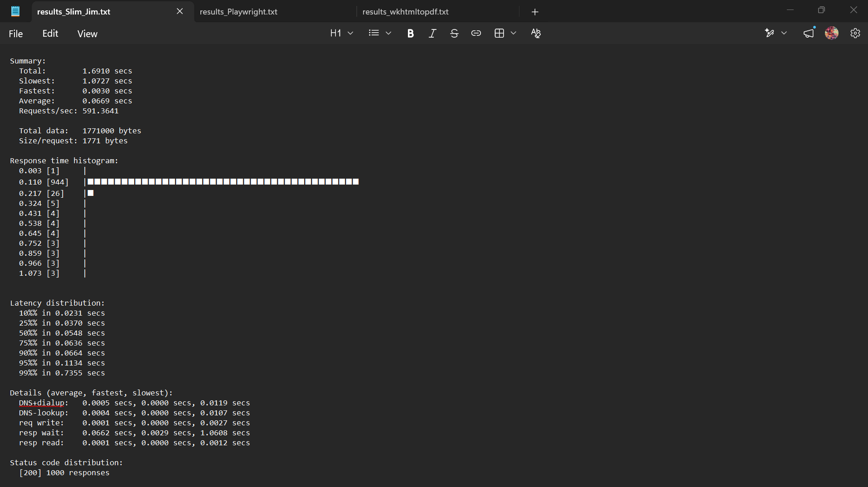Click the histogram row 0.110 [944]
Viewport: 868px width, 487px height.
[189, 182]
